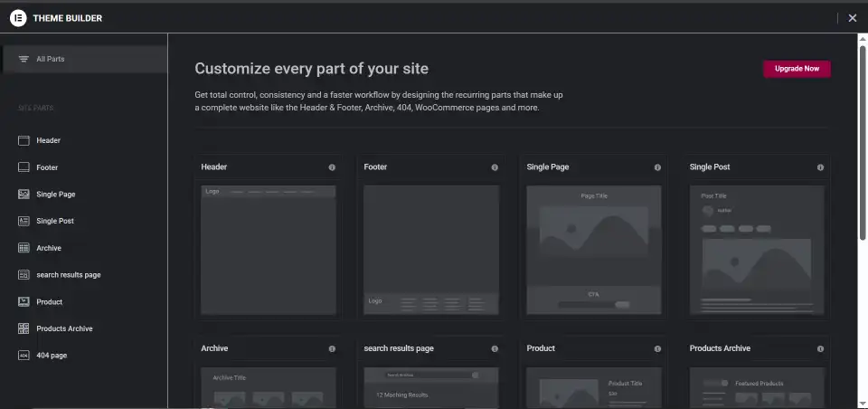Open the Footer template thumbnail

click(x=431, y=250)
